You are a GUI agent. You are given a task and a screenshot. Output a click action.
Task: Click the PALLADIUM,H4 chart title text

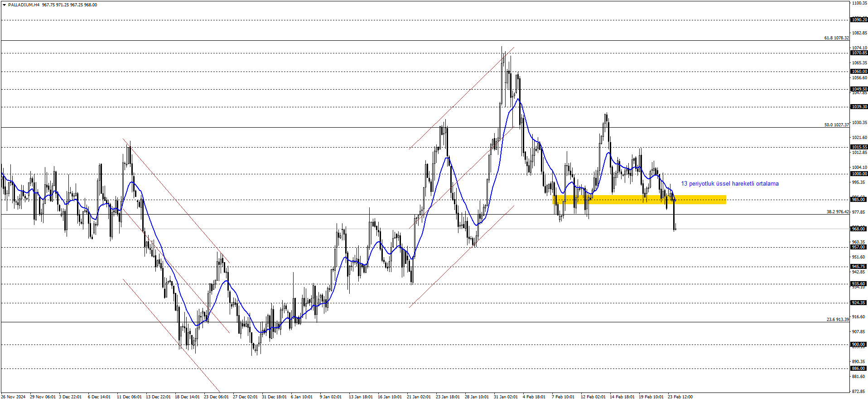24,5
